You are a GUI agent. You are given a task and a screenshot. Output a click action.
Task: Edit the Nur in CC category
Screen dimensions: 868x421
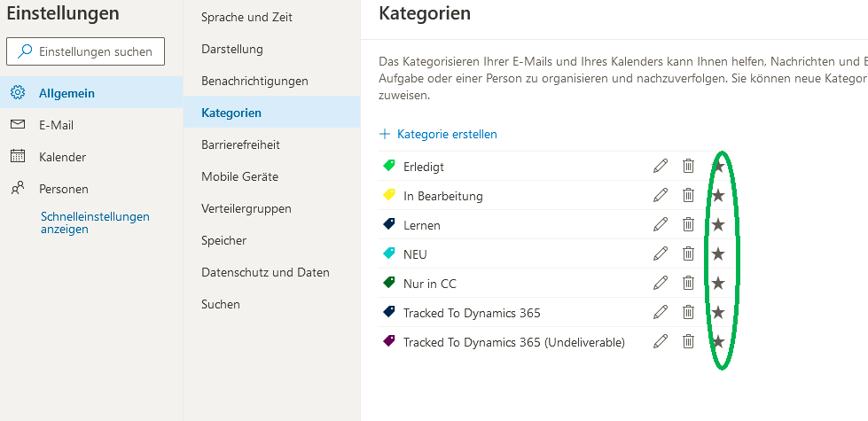(x=661, y=283)
